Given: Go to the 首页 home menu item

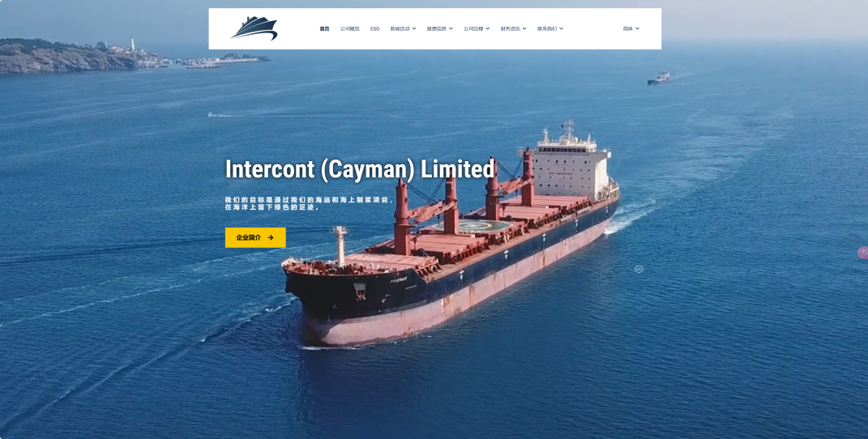Looking at the screenshot, I should point(324,28).
